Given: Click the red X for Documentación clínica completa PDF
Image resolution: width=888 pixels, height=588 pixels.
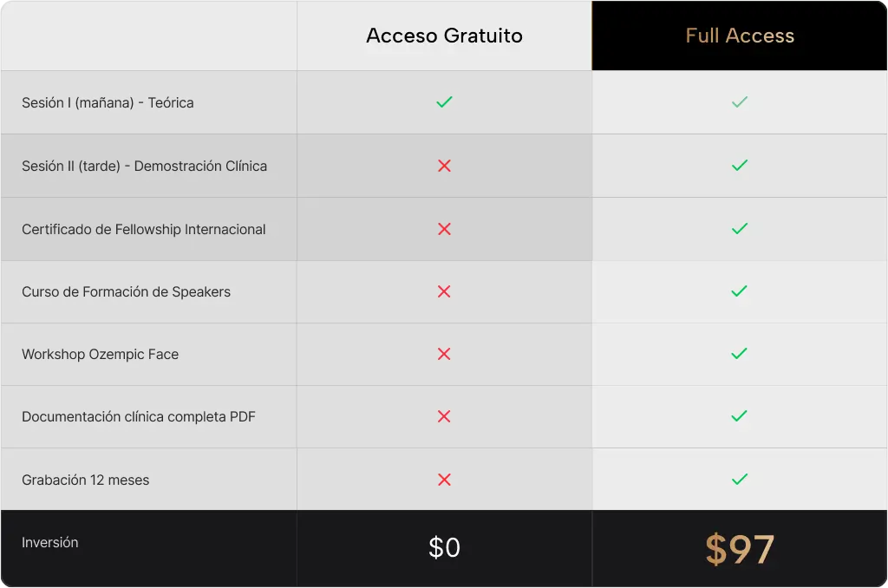Looking at the screenshot, I should tap(444, 416).
